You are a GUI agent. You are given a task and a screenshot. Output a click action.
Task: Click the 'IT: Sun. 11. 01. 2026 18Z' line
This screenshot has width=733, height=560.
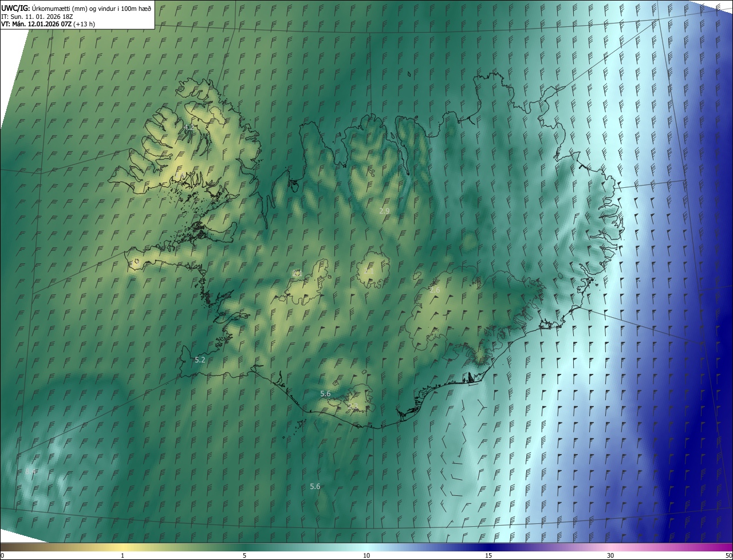point(37,16)
